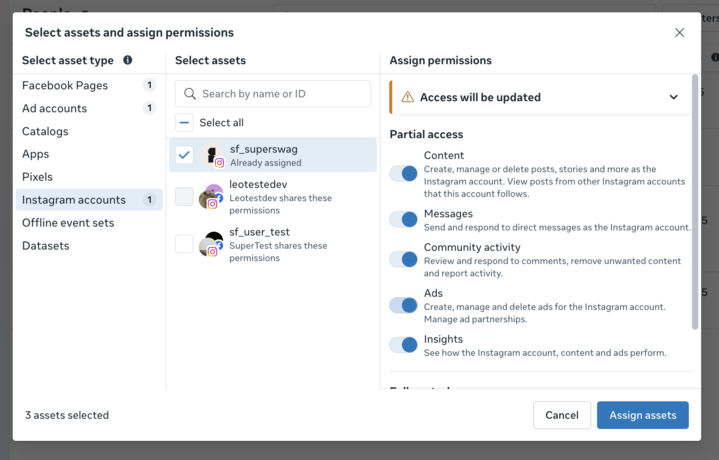The width and height of the screenshot is (719, 460).
Task: Click the permissions panel vertical scrollbar
Action: tap(695, 202)
